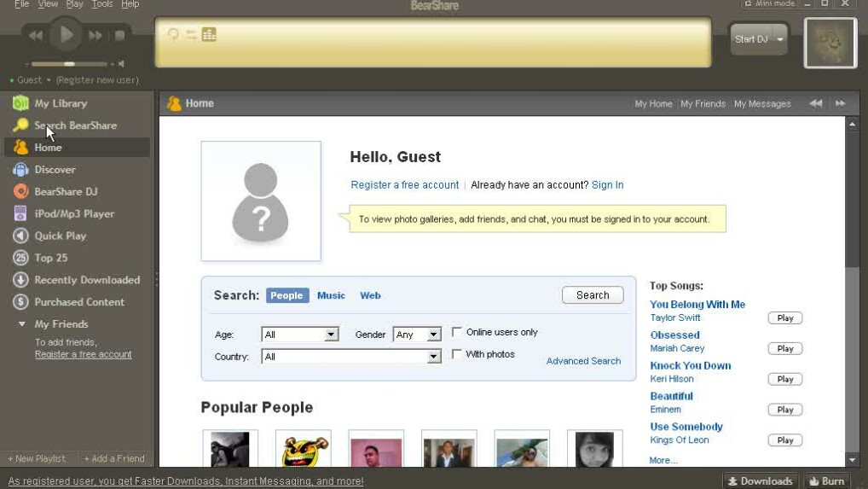Switch to the Music search tab
This screenshot has width=868, height=489.
coord(331,295)
